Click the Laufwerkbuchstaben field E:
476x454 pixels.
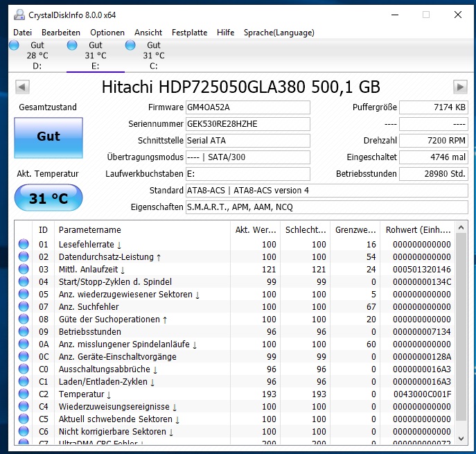pyautogui.click(x=248, y=174)
